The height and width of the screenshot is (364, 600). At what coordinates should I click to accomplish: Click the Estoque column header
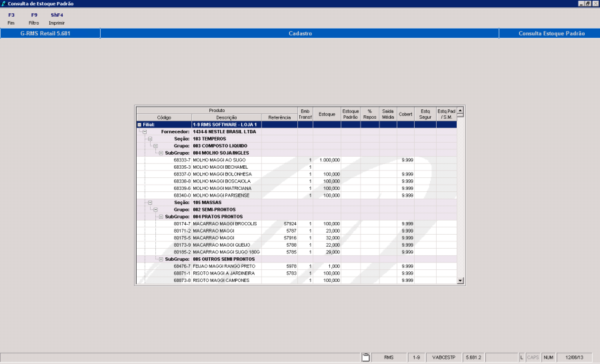tap(327, 114)
